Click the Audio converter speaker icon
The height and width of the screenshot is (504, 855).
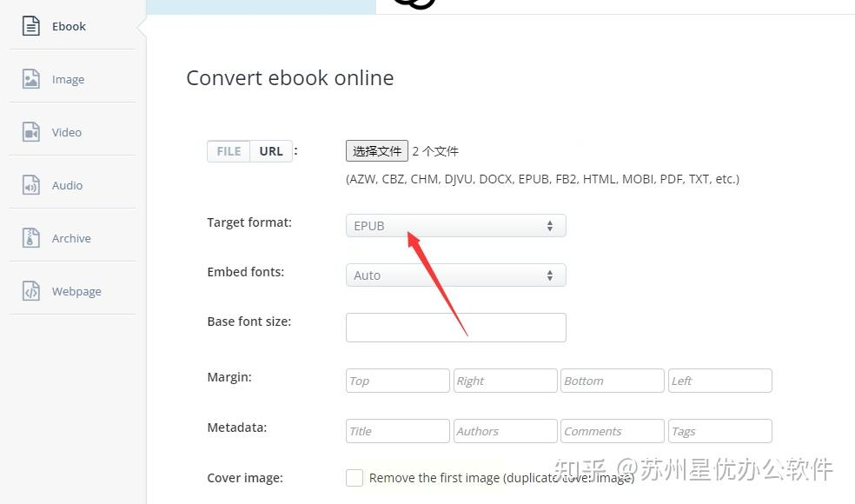(31, 185)
